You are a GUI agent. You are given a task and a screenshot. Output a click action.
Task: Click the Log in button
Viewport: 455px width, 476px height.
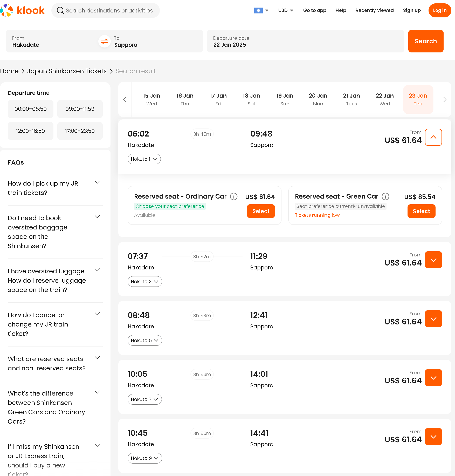point(439,10)
